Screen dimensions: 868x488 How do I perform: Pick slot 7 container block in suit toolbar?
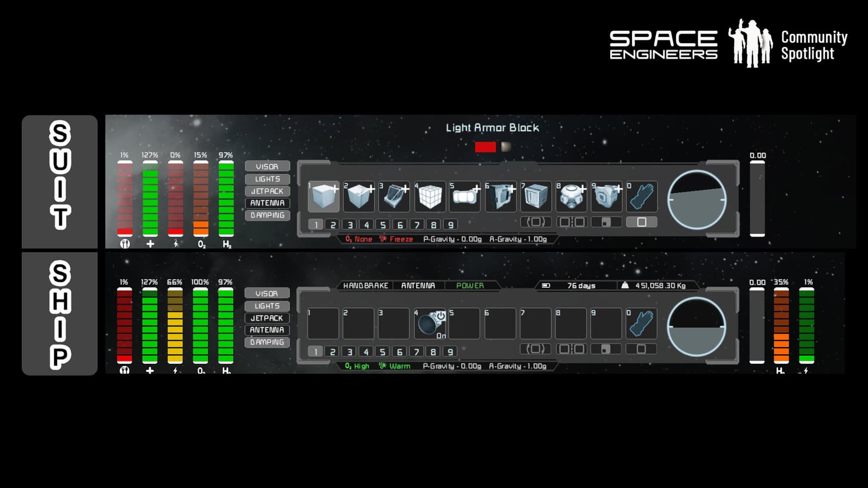(x=536, y=196)
